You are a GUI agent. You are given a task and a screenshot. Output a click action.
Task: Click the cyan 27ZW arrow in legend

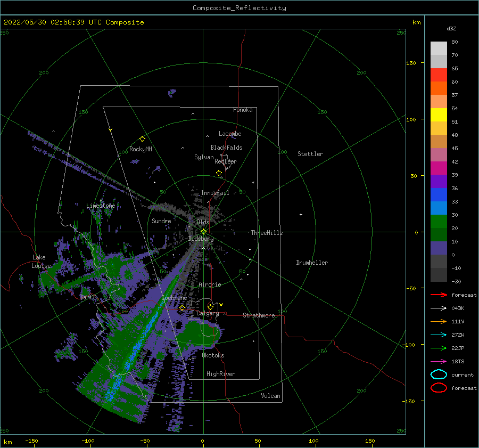tap(439, 335)
